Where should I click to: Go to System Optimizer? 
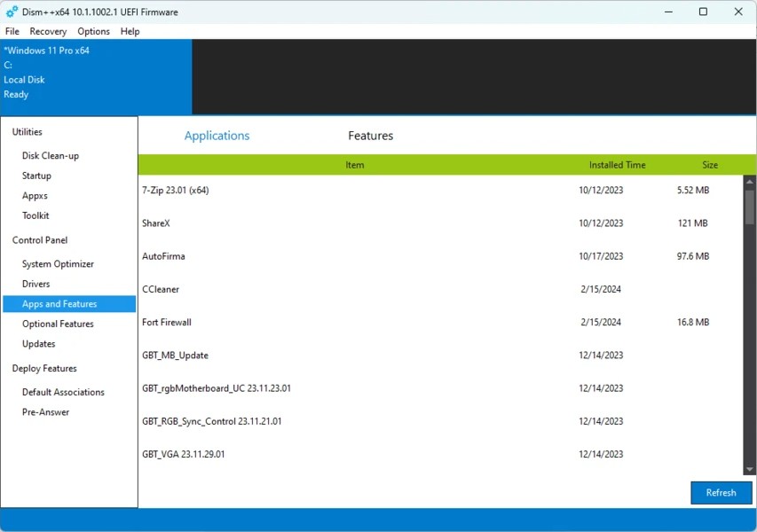tap(58, 264)
